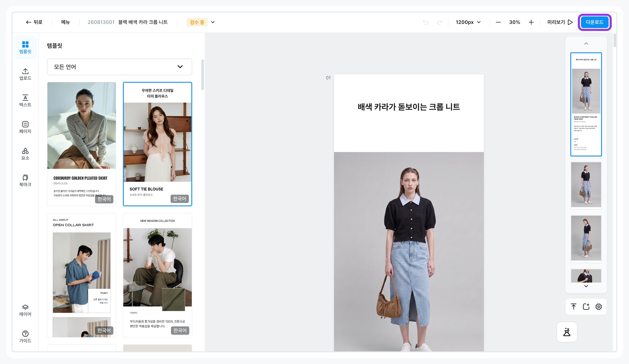629x364 pixels.
Task: Open the 페이지 page panel
Action: (x=25, y=127)
